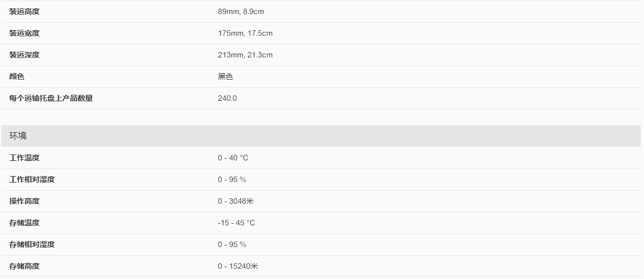Click the 工作相对湿度 label
This screenshot has height=279, width=644.
click(32, 179)
